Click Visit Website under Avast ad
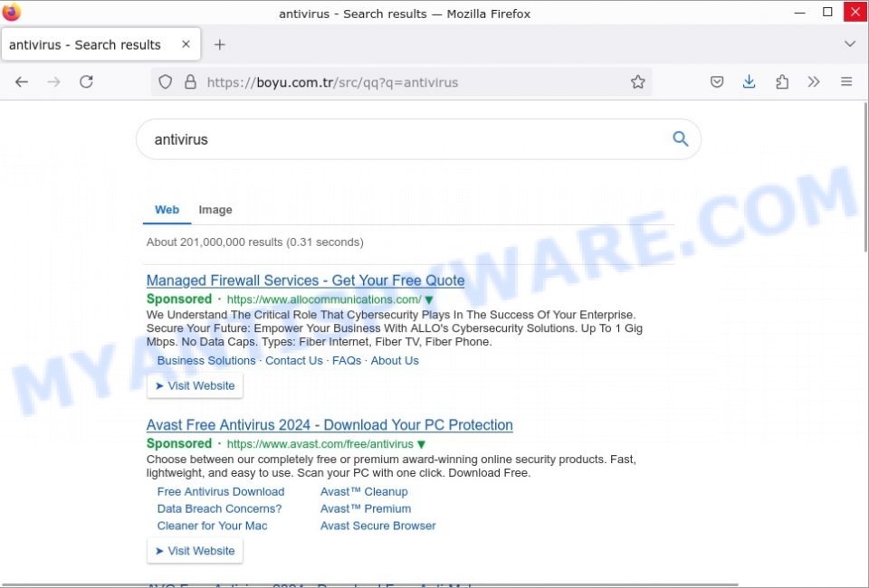Screen dimensions: 869x588 [x=196, y=551]
